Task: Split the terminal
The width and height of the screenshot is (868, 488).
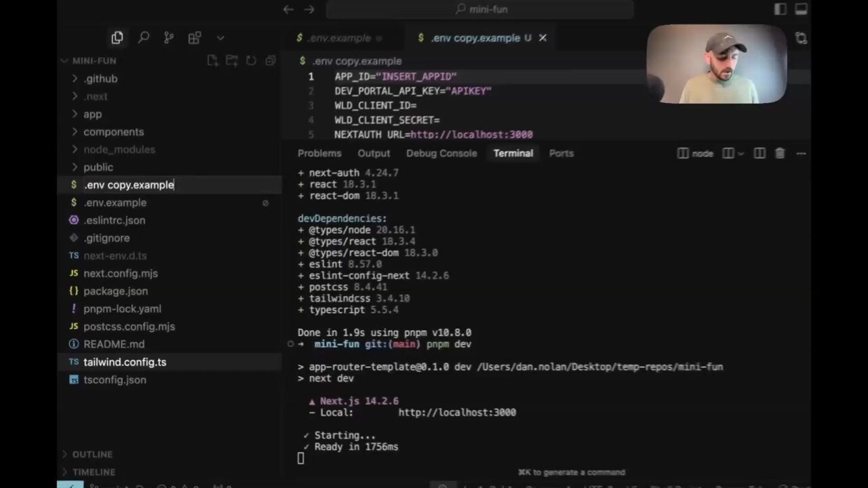Action: click(759, 153)
